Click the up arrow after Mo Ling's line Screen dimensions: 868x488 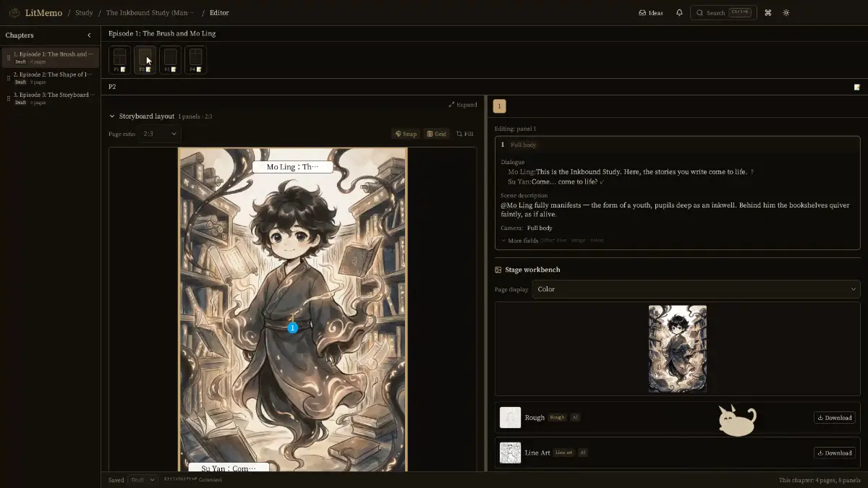pos(752,172)
